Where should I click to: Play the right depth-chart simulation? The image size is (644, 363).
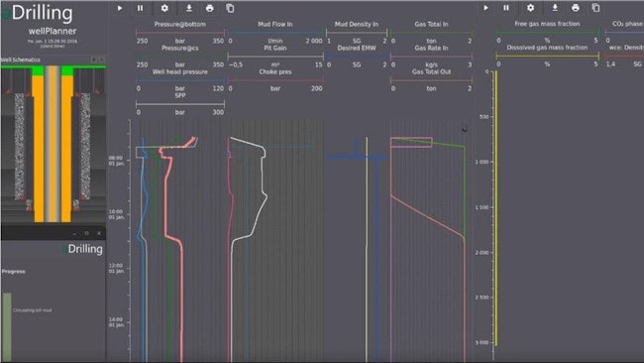(485, 7)
